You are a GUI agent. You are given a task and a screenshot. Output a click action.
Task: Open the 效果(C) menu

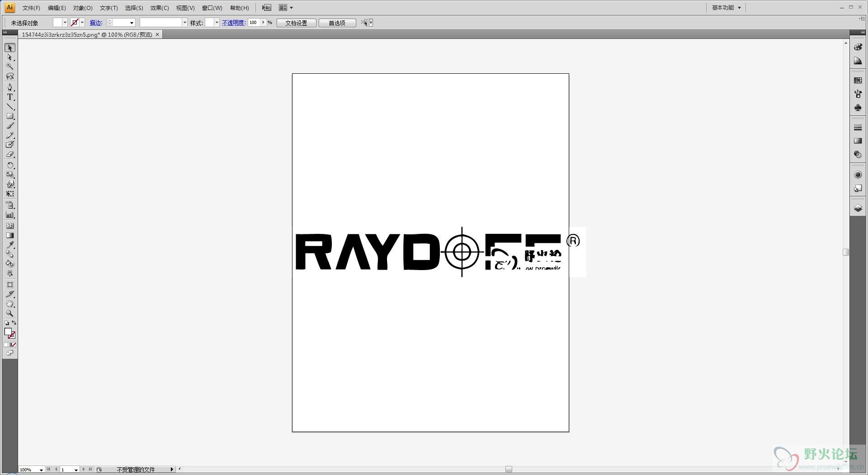pyautogui.click(x=160, y=8)
